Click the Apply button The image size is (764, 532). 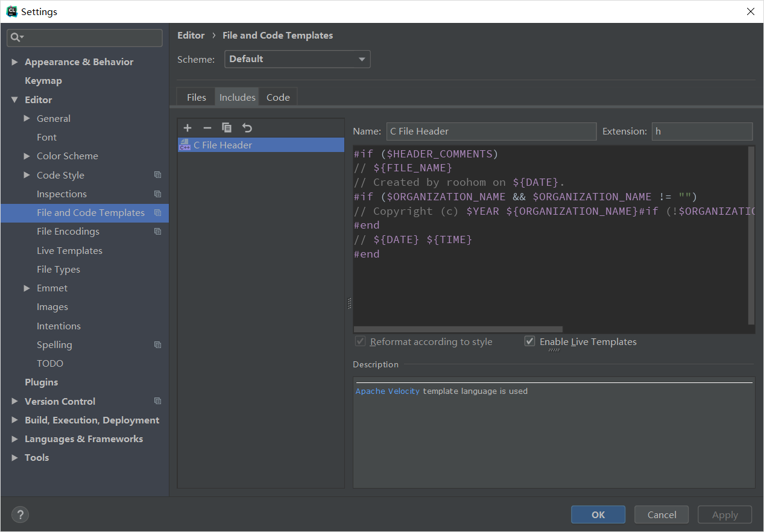[725, 515]
